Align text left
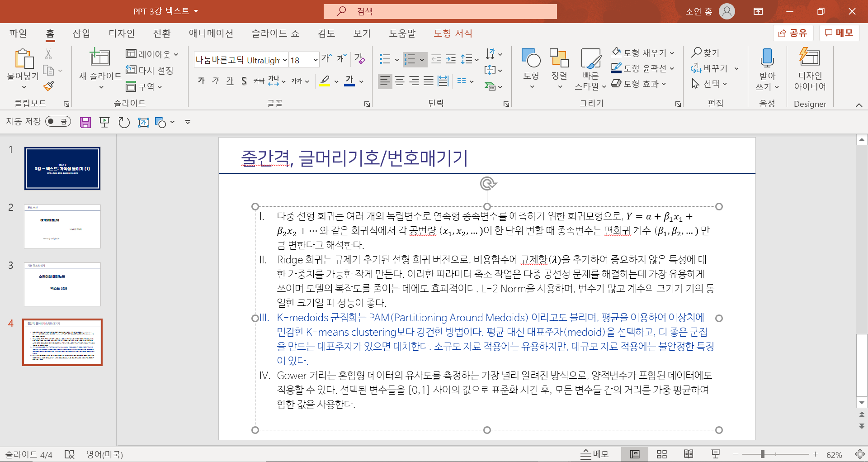 point(385,81)
